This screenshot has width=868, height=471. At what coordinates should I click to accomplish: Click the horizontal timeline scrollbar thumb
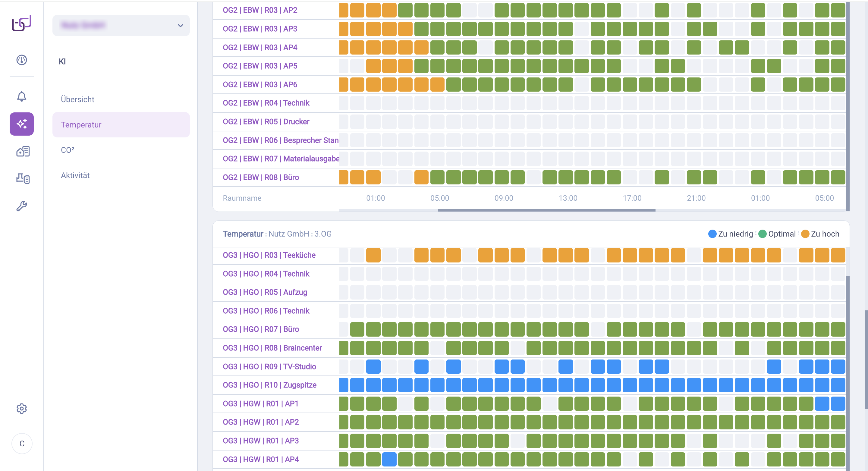tap(546, 210)
